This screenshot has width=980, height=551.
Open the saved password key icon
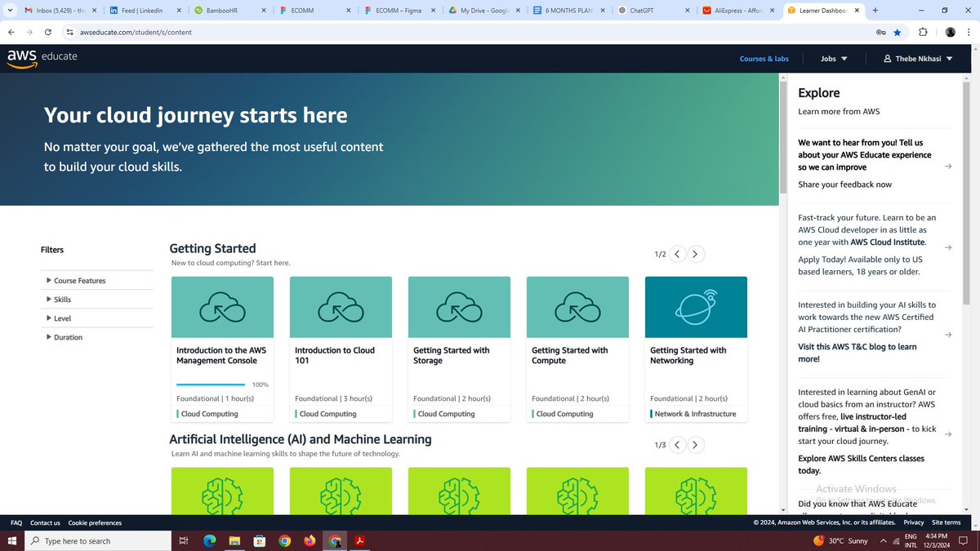point(880,32)
